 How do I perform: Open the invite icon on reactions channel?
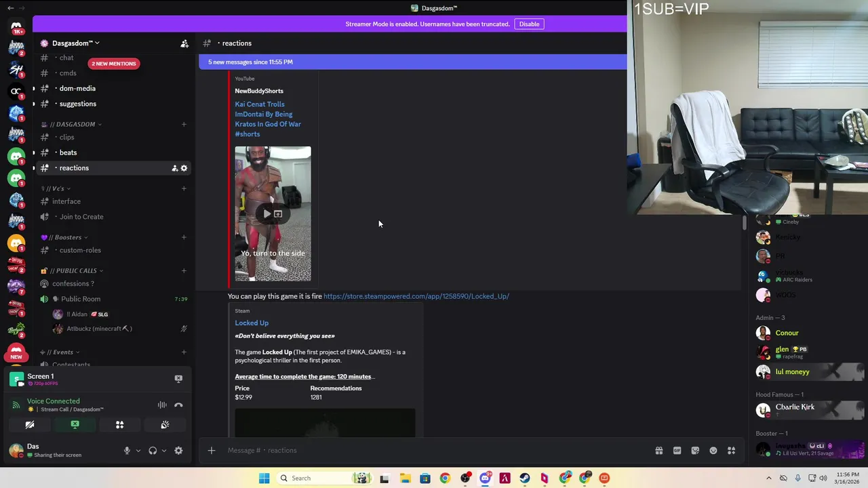pos(174,168)
